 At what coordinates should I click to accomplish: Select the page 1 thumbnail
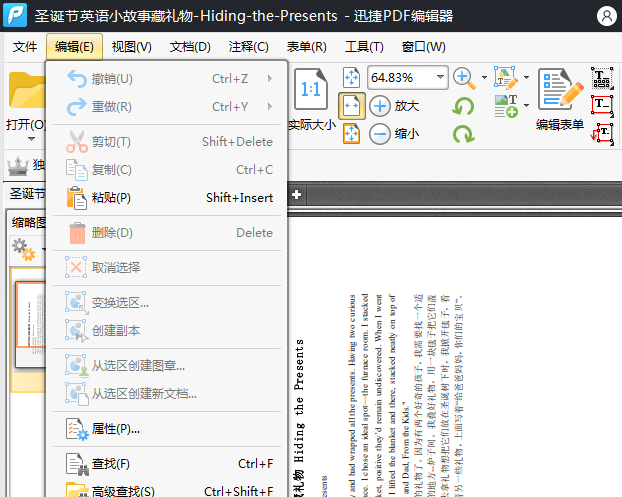click(x=31, y=324)
